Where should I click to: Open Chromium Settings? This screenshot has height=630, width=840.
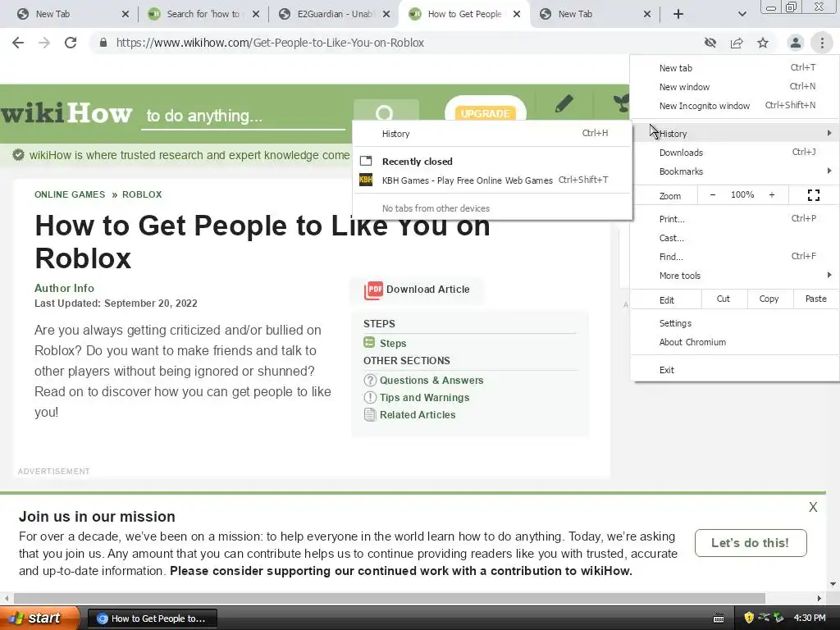pos(734,323)
